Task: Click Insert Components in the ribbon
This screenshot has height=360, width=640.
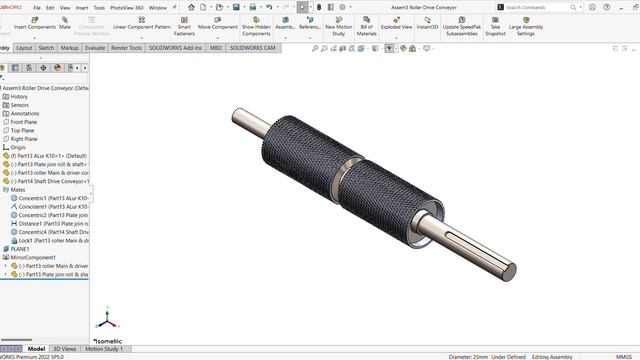Action: click(x=35, y=23)
